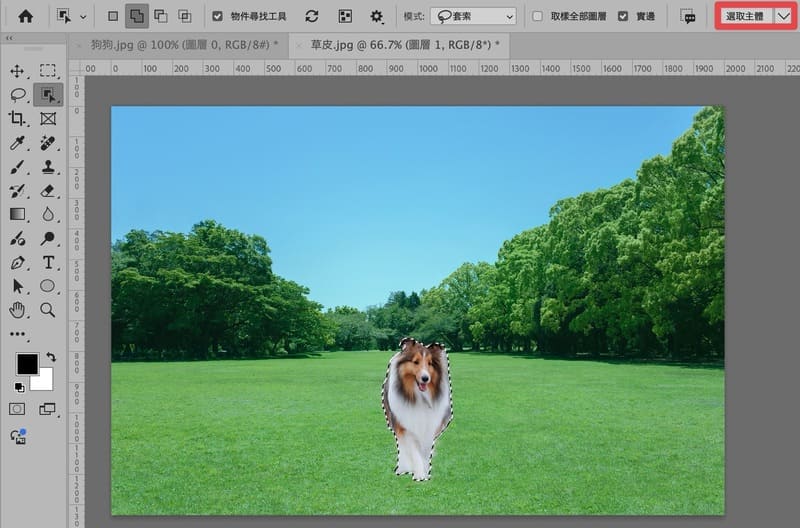
Task: Select the Eraser tool
Action: click(48, 191)
